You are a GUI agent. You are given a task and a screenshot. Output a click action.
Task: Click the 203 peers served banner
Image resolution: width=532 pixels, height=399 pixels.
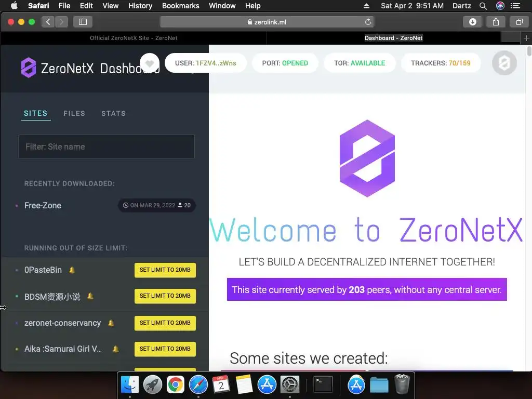click(x=367, y=290)
